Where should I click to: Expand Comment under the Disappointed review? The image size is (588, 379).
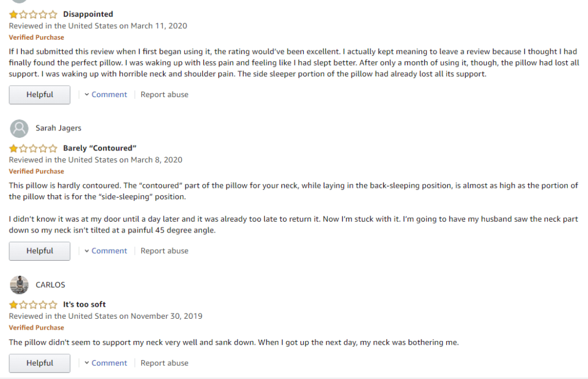pyautogui.click(x=106, y=95)
